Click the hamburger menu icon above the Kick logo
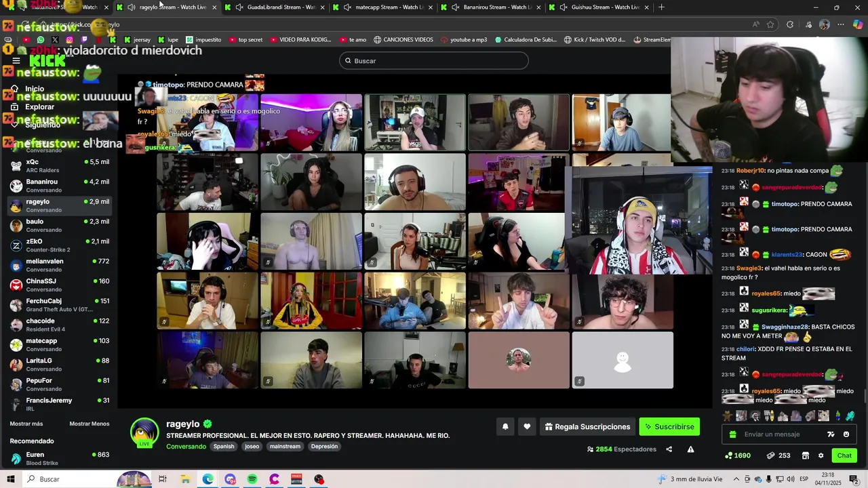 16,60
